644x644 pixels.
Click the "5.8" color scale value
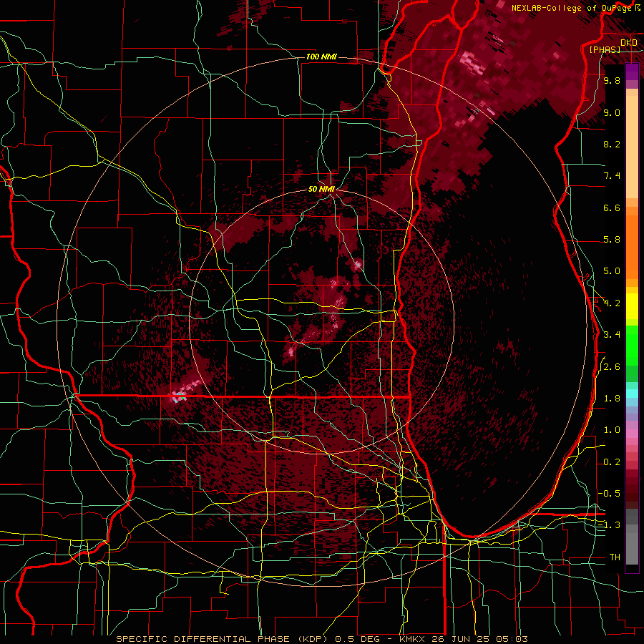point(612,240)
